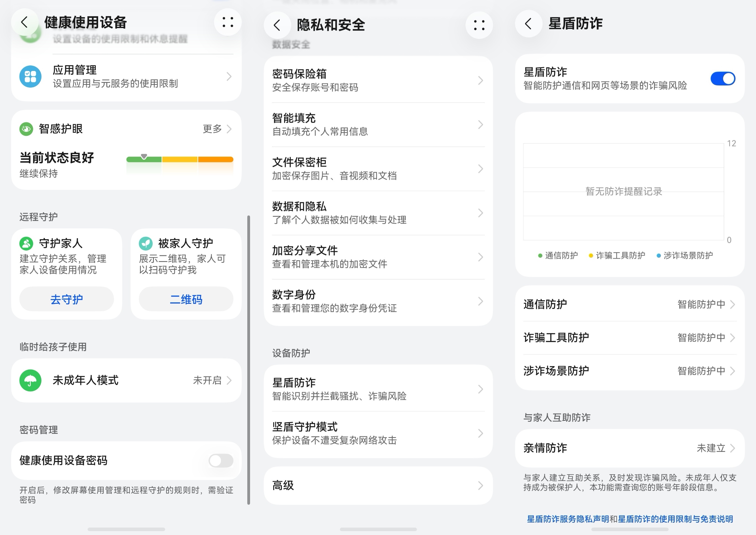Open 亲情防诈 未建立 row
The image size is (756, 535).
(x=630, y=448)
